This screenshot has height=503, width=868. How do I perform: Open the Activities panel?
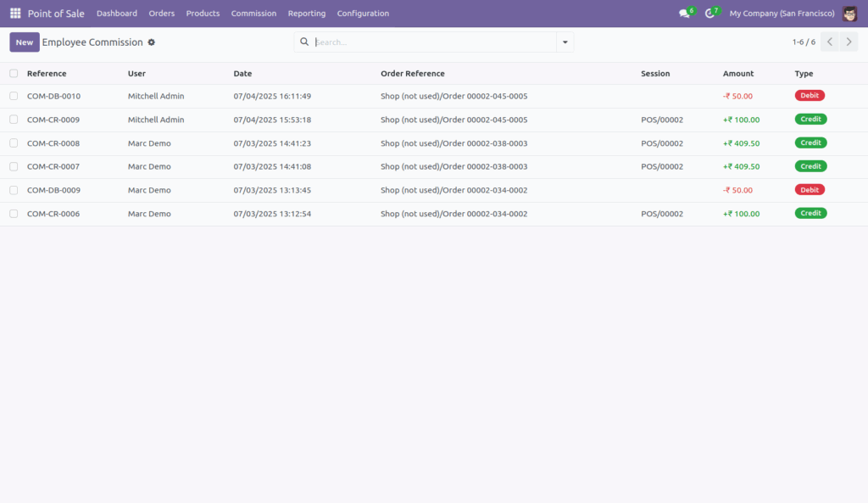pos(712,13)
